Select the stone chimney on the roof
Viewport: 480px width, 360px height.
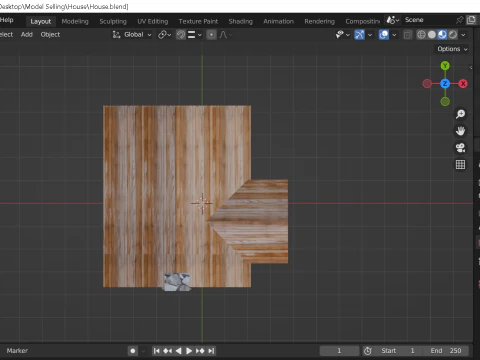(177, 282)
